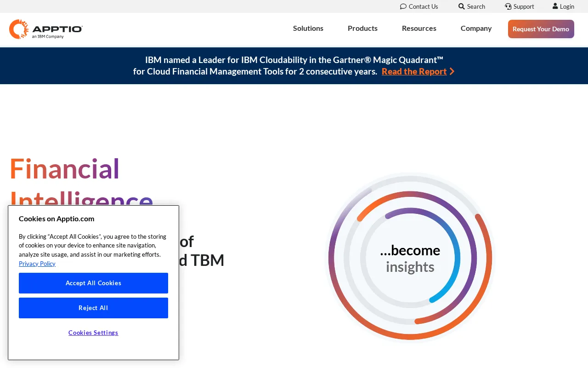The height and width of the screenshot is (368, 588).
Task: Click the circular insights graphic
Action: tap(410, 258)
